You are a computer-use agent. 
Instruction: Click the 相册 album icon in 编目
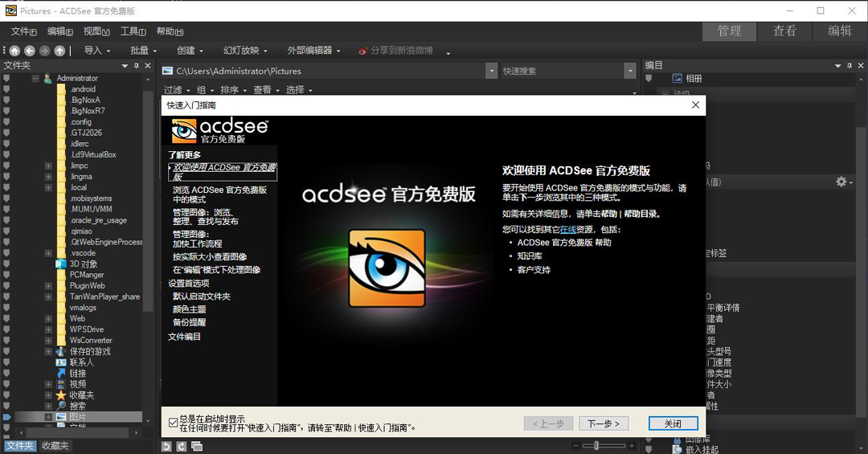677,79
